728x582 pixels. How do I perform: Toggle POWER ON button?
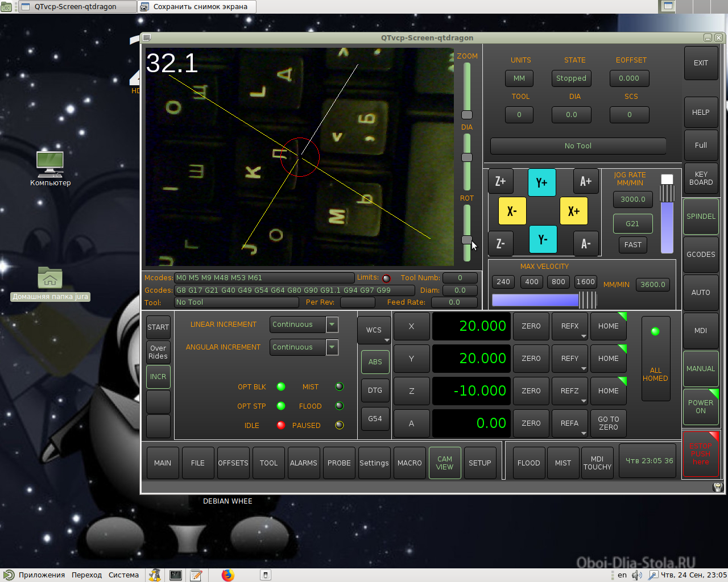[701, 406]
